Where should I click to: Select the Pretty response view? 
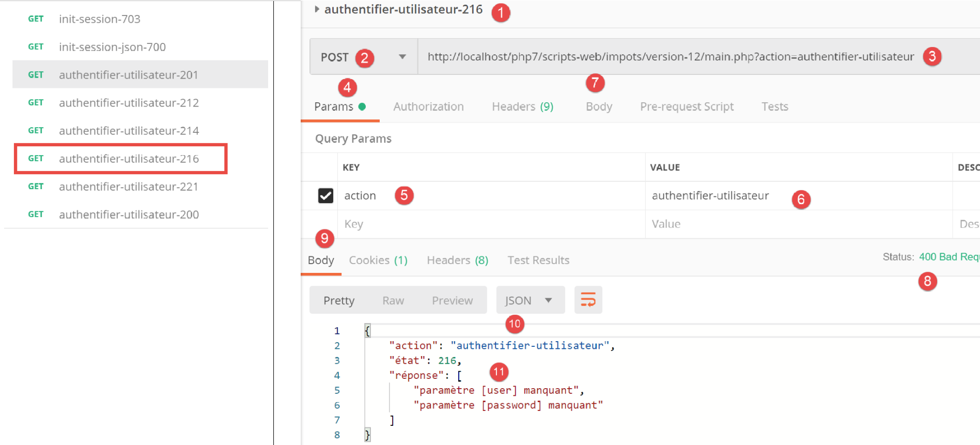coord(339,300)
